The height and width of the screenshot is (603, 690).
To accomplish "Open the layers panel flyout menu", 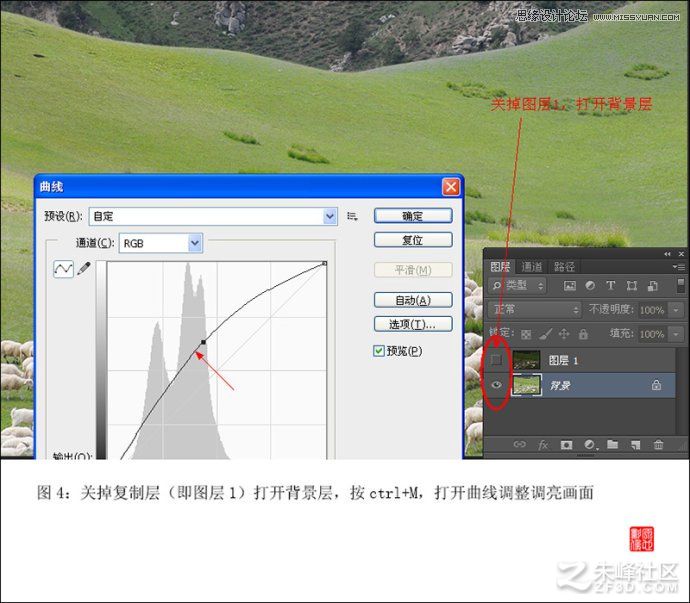I will point(678,267).
